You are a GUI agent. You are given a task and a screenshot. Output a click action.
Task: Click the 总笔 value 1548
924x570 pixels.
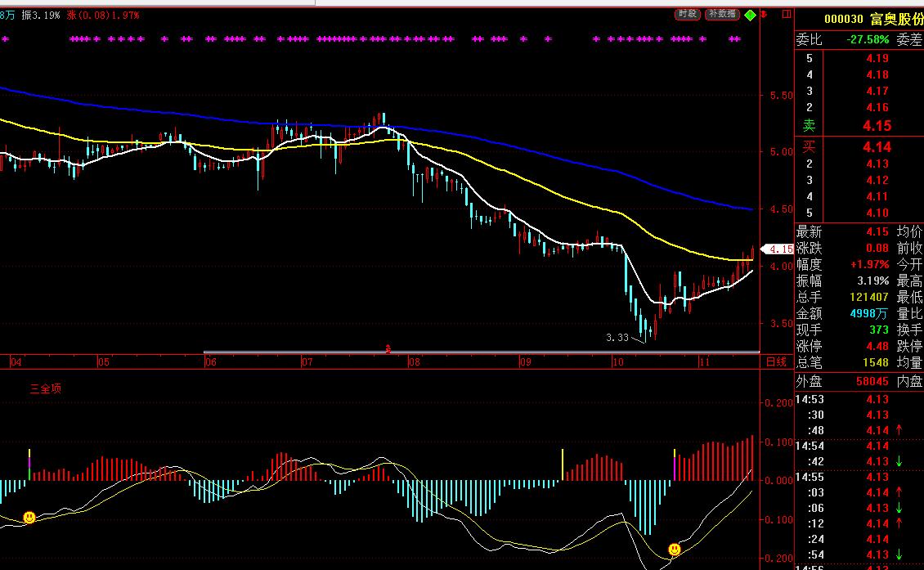876,362
